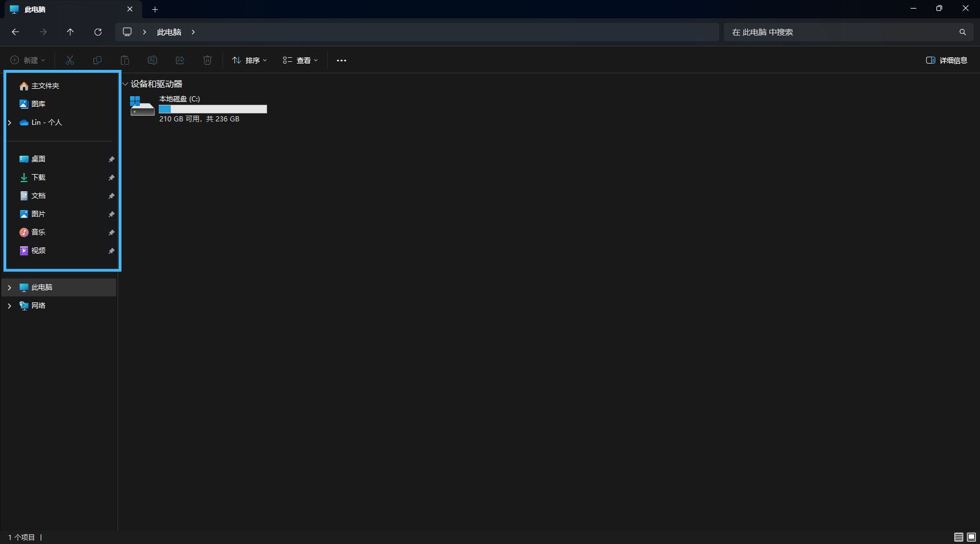
Task: Expand the 网络 tree node
Action: pos(9,306)
